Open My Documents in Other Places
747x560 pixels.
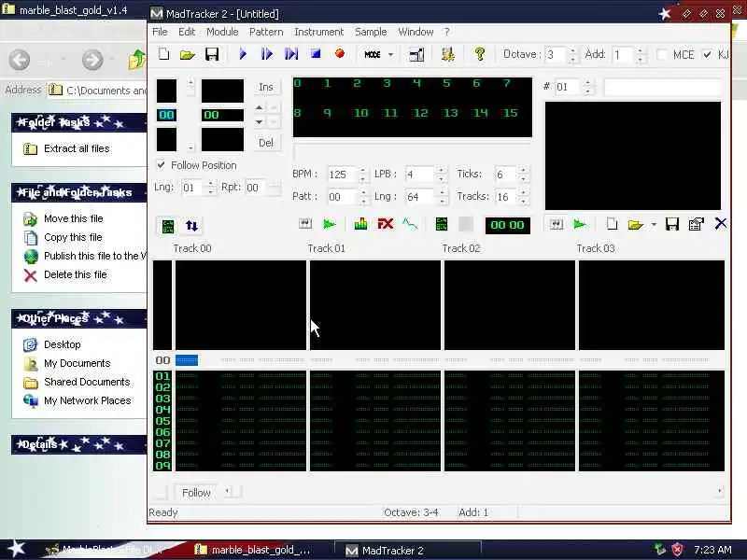click(x=78, y=363)
